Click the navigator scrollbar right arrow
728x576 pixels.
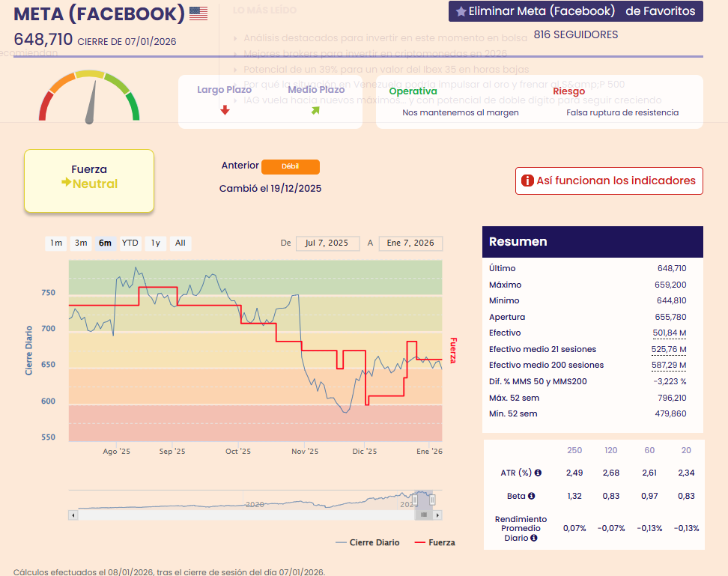point(437,515)
